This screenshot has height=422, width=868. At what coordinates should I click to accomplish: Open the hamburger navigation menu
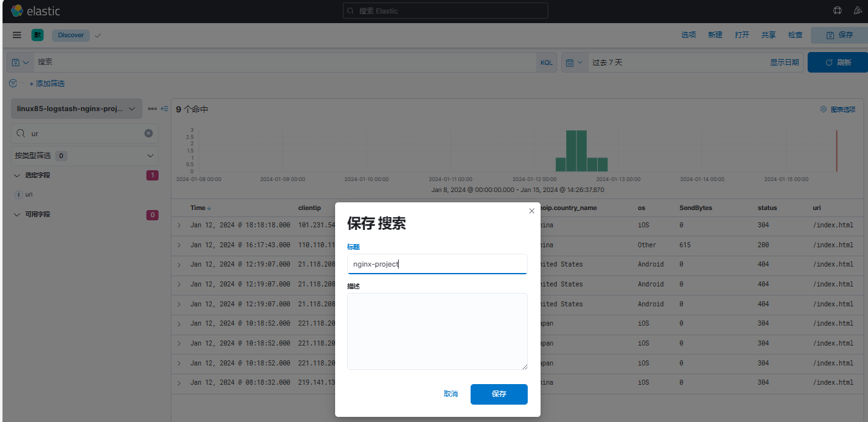click(17, 35)
